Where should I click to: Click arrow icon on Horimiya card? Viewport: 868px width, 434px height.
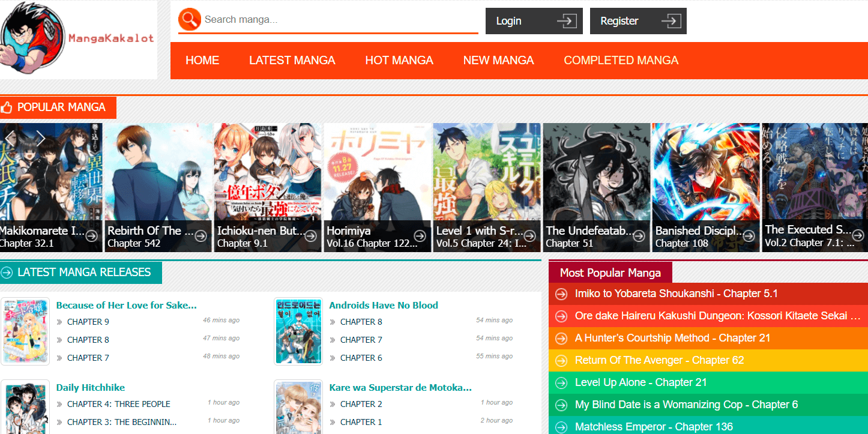[420, 236]
